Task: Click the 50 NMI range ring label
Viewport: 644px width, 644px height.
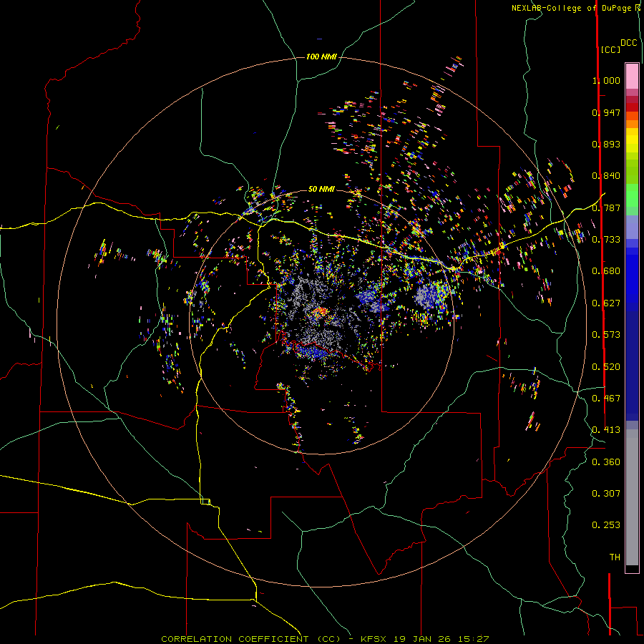Action: [x=321, y=189]
